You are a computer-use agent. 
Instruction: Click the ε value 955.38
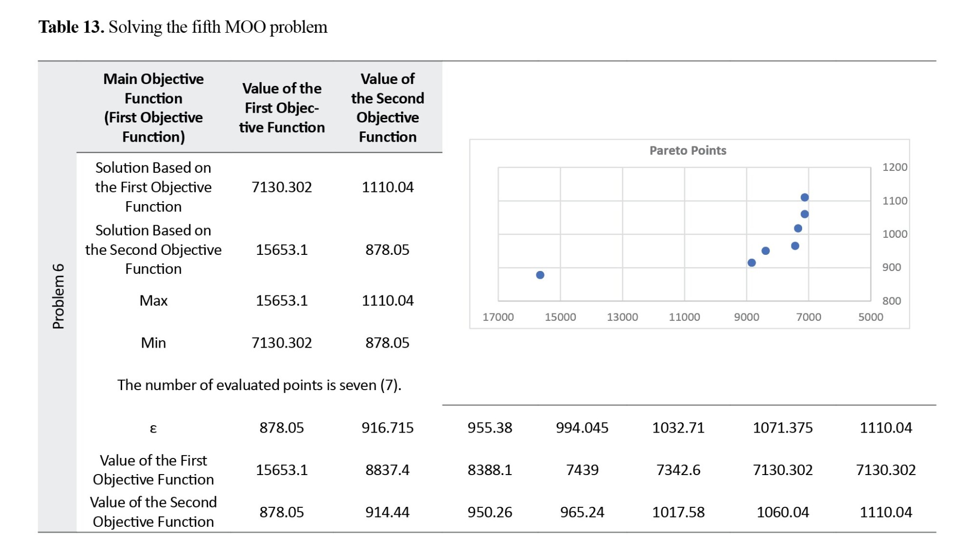490,428
